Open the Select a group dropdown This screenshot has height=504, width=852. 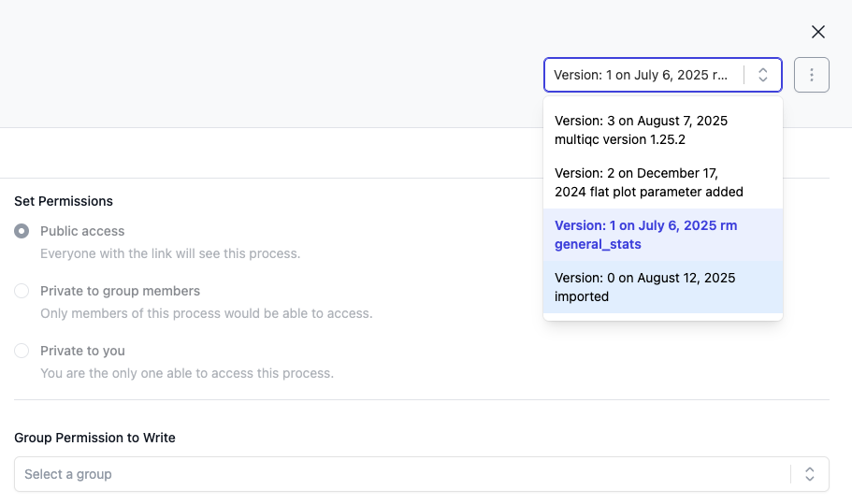point(402,474)
